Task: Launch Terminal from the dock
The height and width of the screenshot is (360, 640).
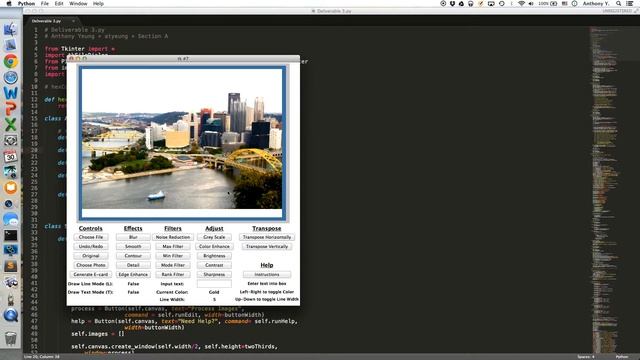Action: 11,235
